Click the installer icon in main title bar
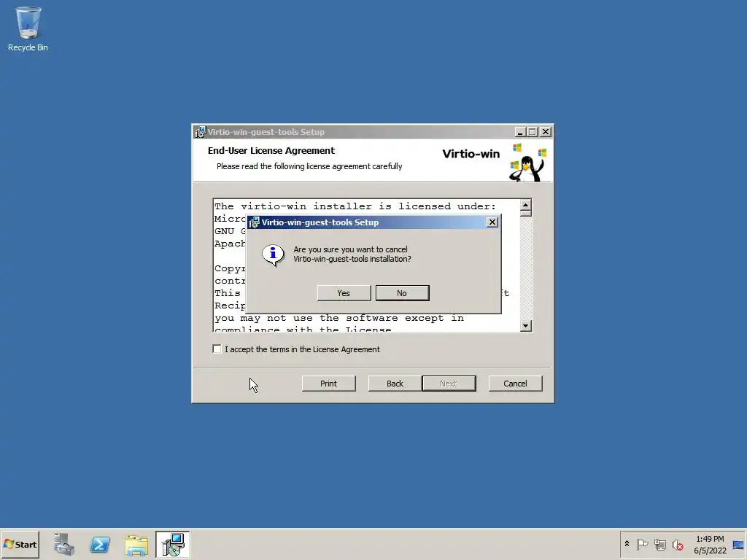 coord(200,132)
